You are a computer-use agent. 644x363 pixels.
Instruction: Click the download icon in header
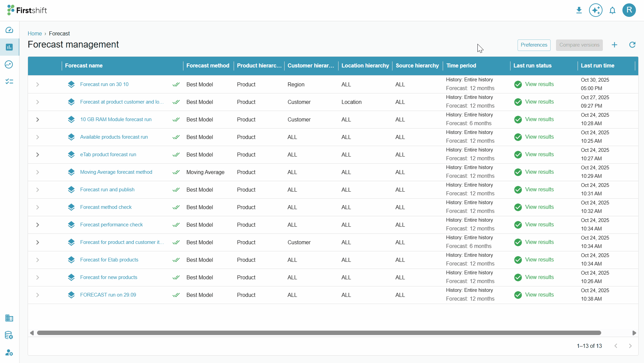pos(579,10)
